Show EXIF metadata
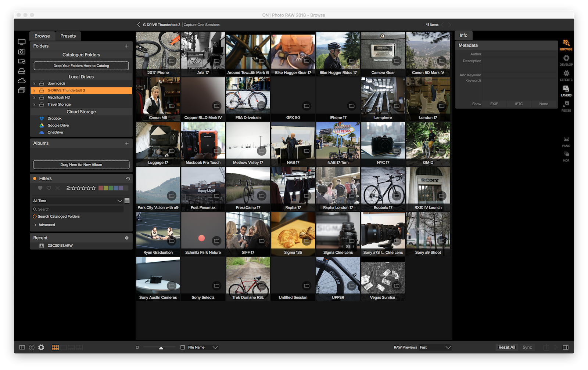The width and height of the screenshot is (588, 370). tap(494, 104)
